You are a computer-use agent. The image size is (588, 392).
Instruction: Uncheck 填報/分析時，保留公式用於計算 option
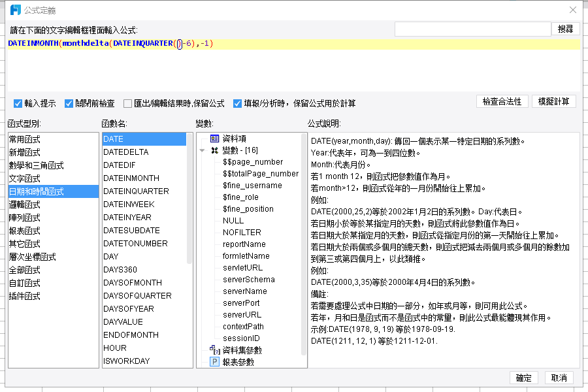tap(237, 103)
